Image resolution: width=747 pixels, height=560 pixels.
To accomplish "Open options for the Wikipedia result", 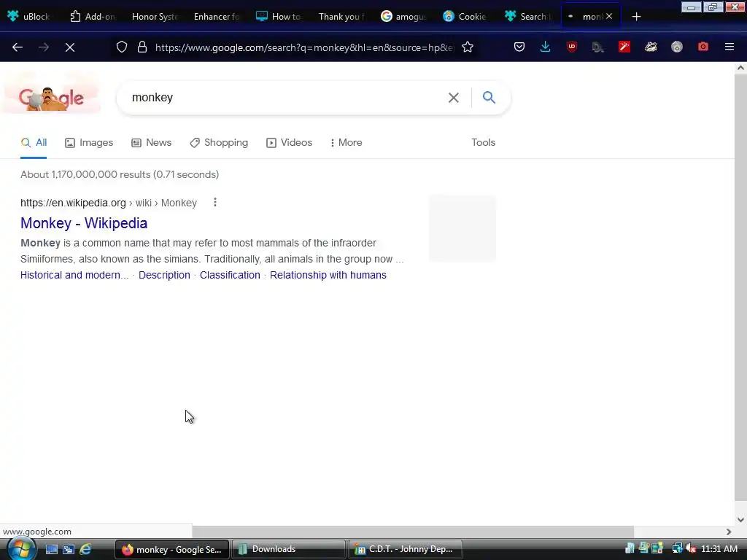I will point(215,203).
